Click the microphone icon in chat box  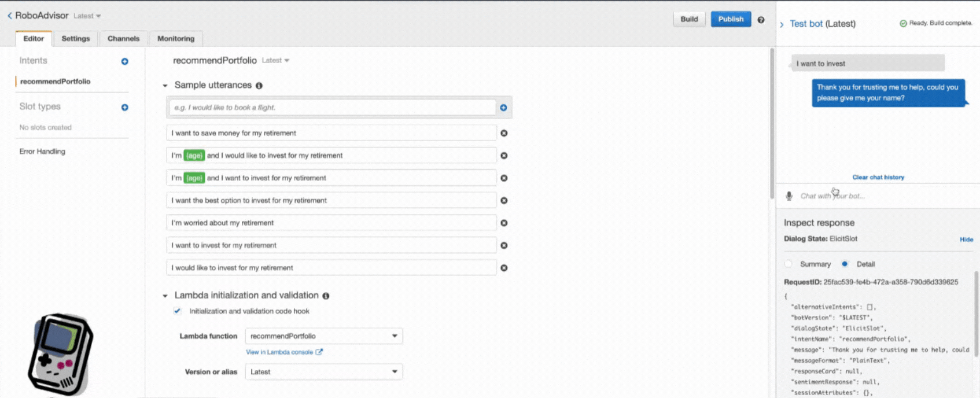[x=789, y=196]
